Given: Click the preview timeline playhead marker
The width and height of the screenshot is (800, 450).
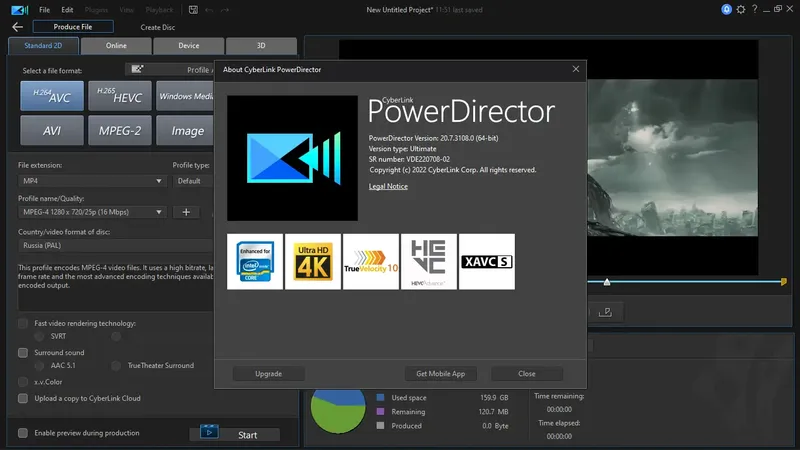Looking at the screenshot, I should [607, 282].
